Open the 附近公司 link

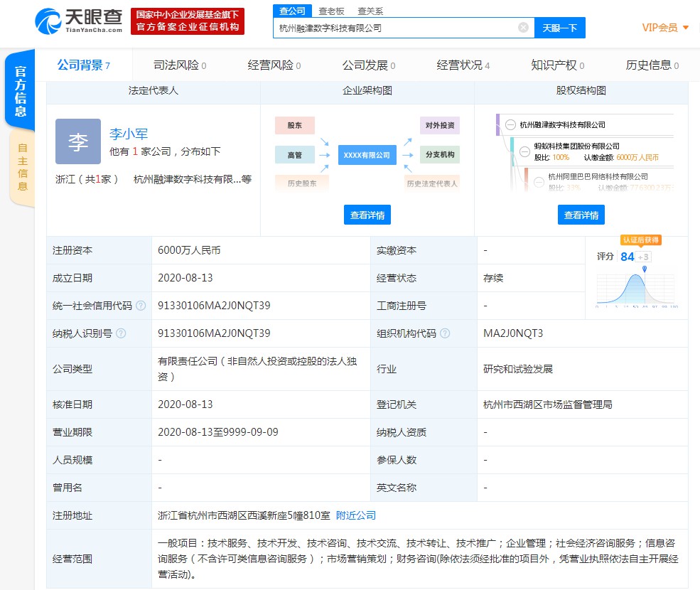(355, 515)
